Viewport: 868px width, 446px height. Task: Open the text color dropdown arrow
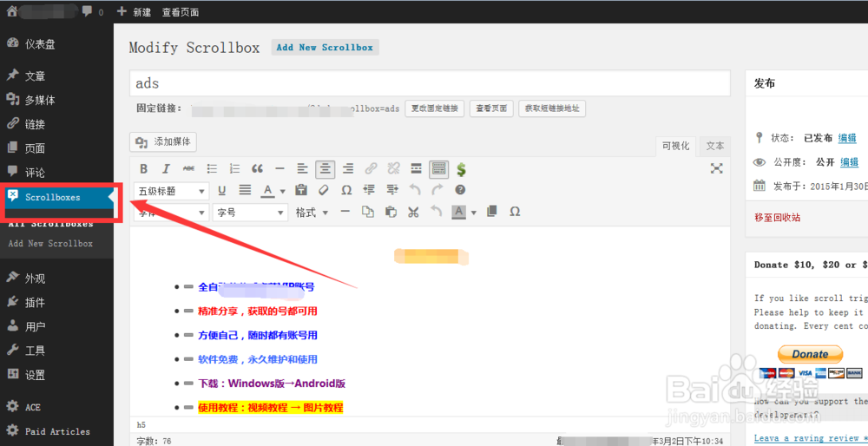[x=282, y=191]
